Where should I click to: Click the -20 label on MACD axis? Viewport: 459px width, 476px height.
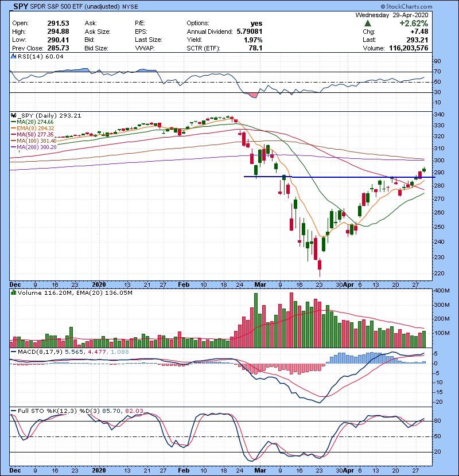[438, 402]
